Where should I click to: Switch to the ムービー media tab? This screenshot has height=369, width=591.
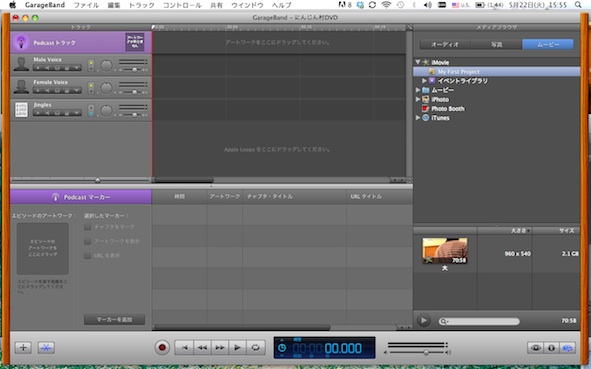(548, 44)
